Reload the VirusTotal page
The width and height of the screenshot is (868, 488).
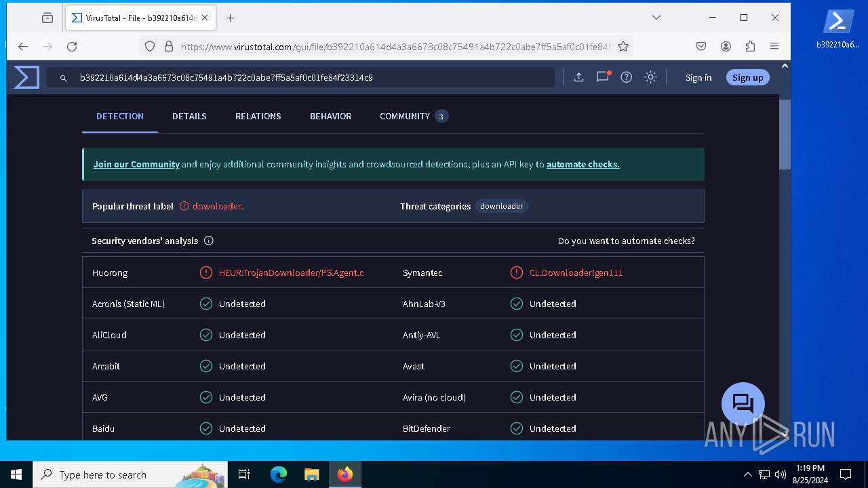click(x=72, y=47)
